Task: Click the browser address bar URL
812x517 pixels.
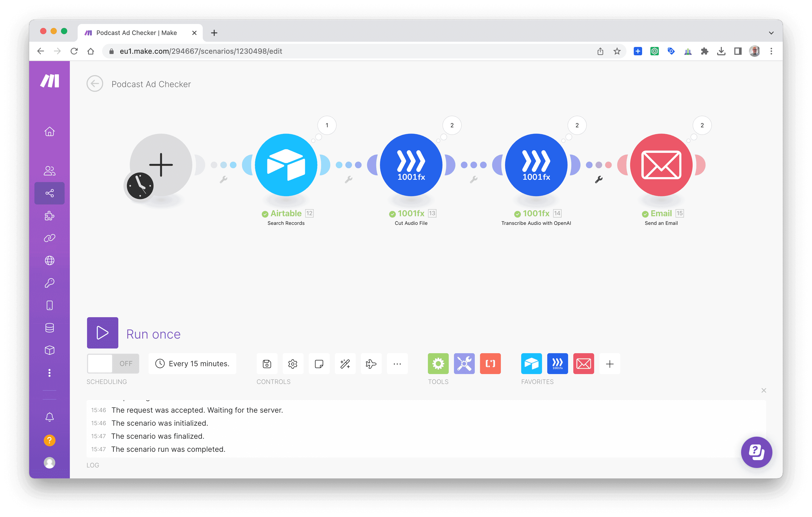Action: (x=201, y=51)
